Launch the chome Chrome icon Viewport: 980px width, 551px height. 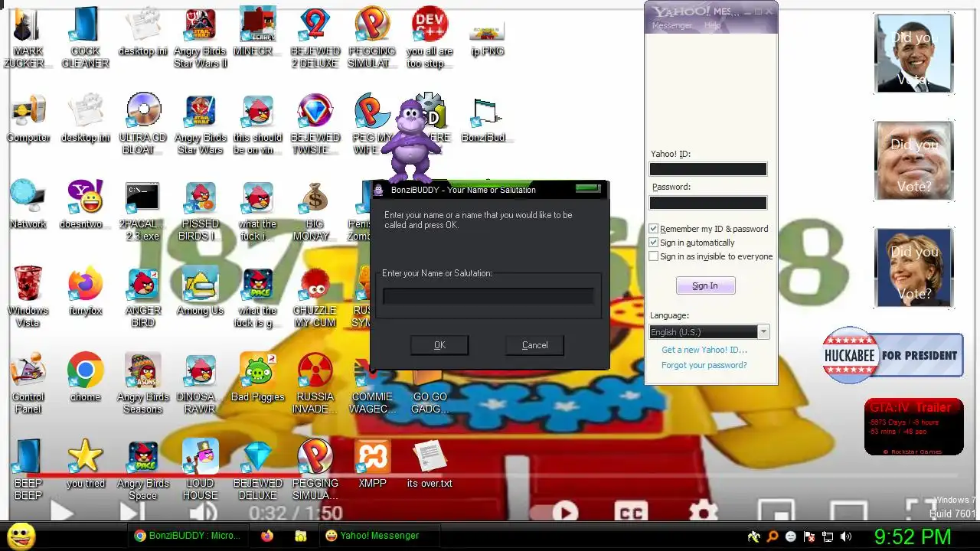click(86, 378)
